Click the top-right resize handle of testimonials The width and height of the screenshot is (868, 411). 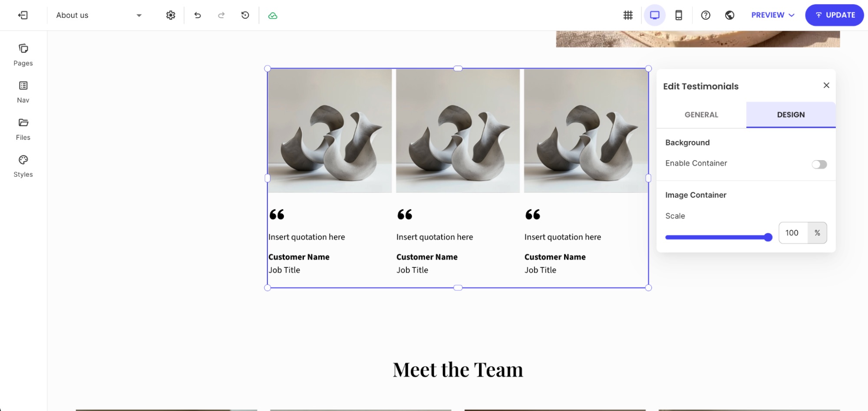click(648, 69)
